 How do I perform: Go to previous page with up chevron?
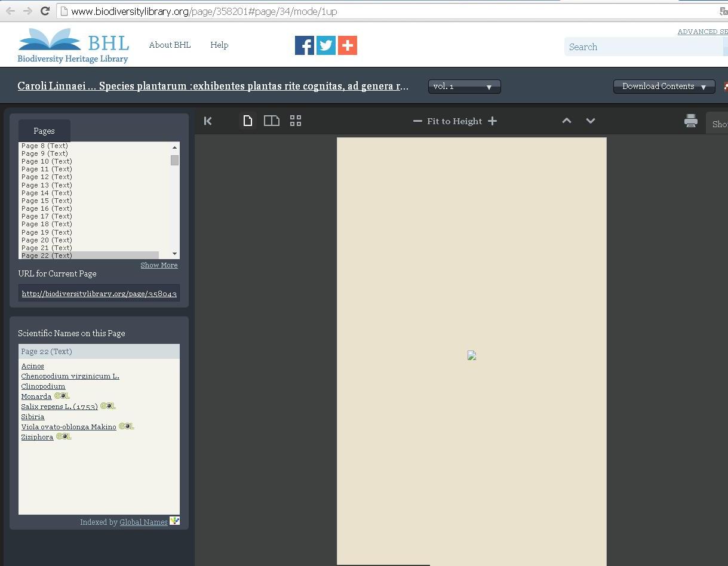click(x=567, y=121)
